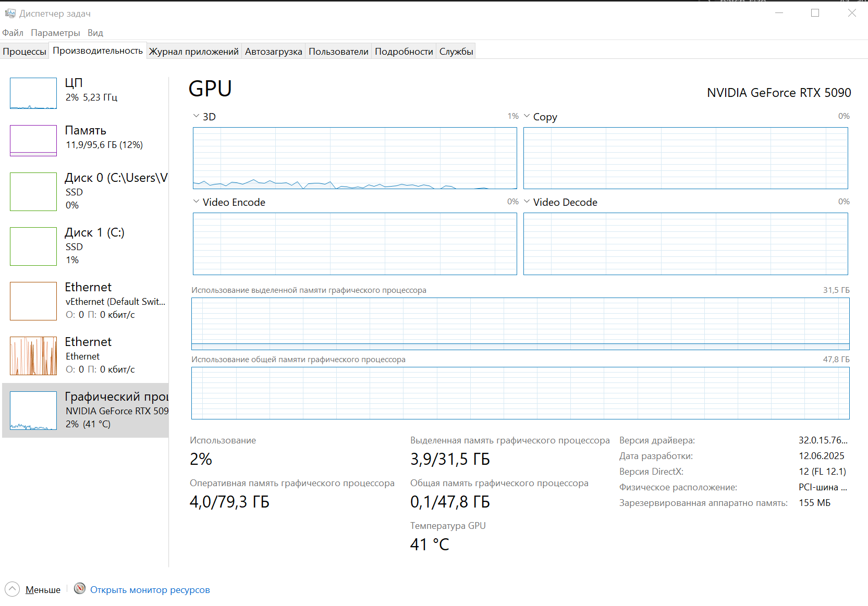The width and height of the screenshot is (868, 606).
Task: Click the Resource Monitor icon
Action: tap(80, 589)
